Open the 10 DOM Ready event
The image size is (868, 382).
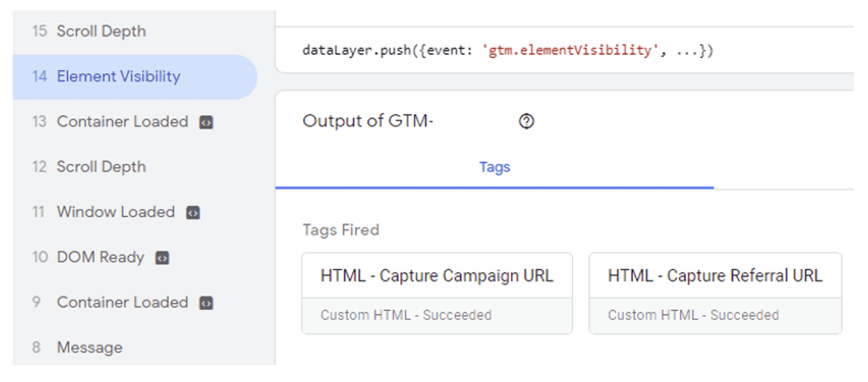[x=100, y=258]
